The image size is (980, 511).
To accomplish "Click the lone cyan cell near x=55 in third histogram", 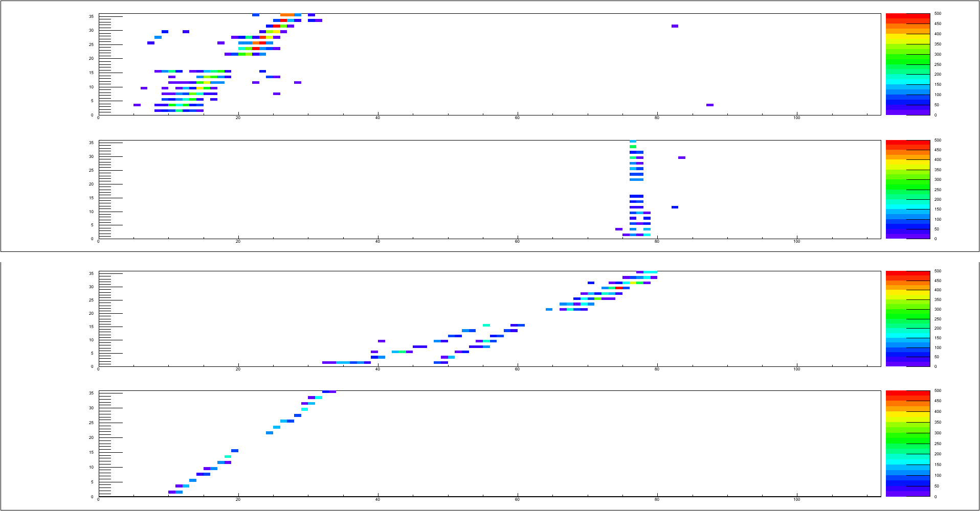I will (486, 325).
